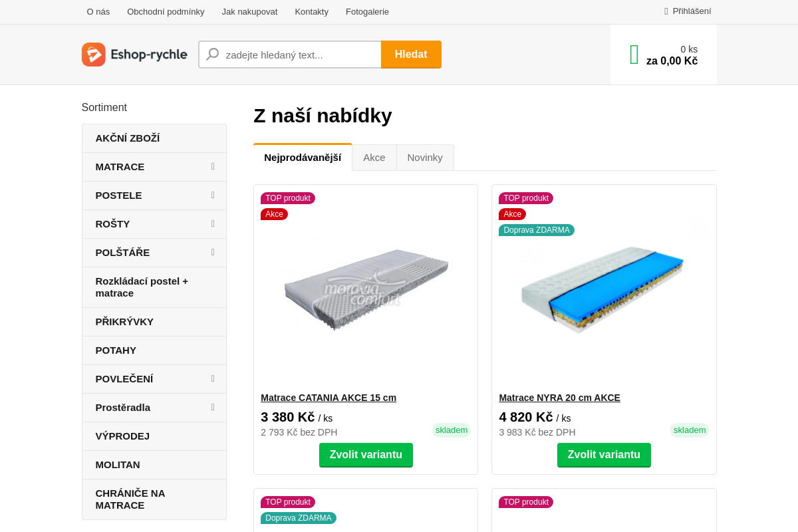Viewport: 798px width, 532px height.
Task: Click the Přihlášení login icon
Action: (666, 11)
